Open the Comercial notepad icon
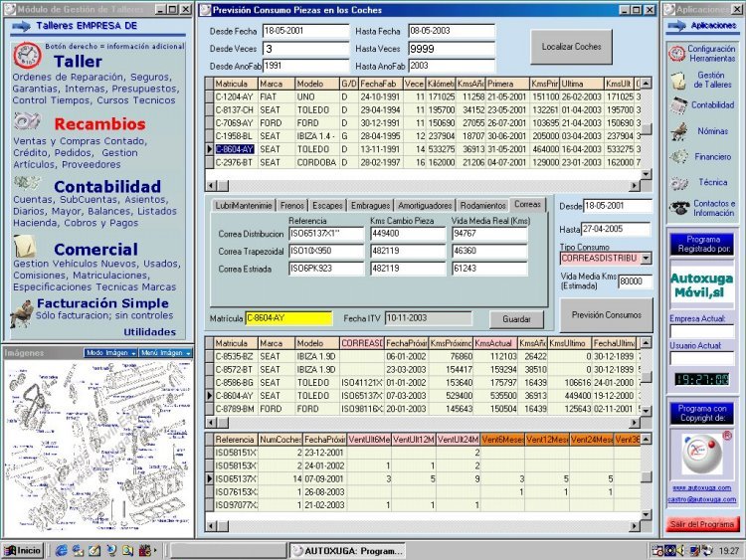This screenshot has height=560, width=746. (x=25, y=247)
